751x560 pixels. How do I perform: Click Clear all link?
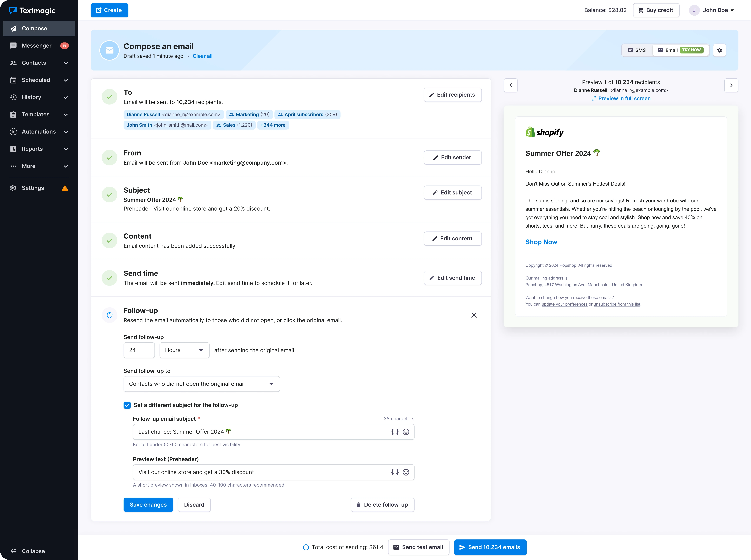[202, 56]
